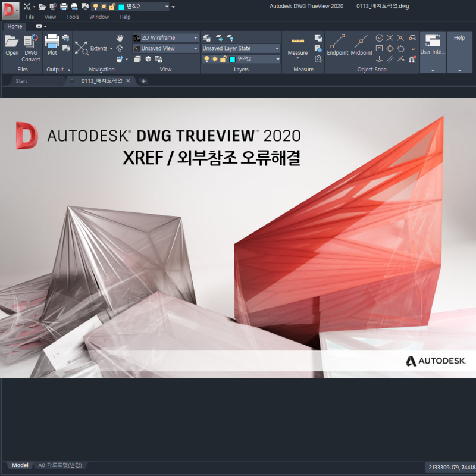Click Batch Plot icon in quick access toolbar
This screenshot has width=476, height=476.
(x=74, y=7)
